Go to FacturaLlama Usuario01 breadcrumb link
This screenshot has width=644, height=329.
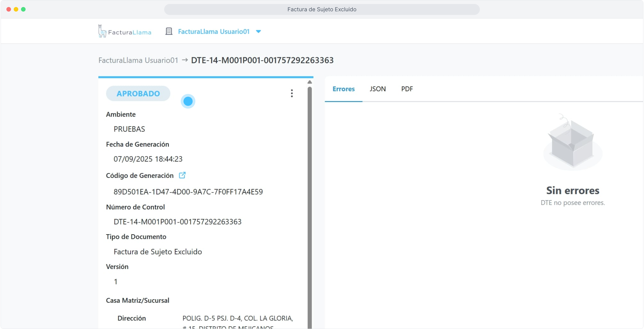pyautogui.click(x=138, y=60)
